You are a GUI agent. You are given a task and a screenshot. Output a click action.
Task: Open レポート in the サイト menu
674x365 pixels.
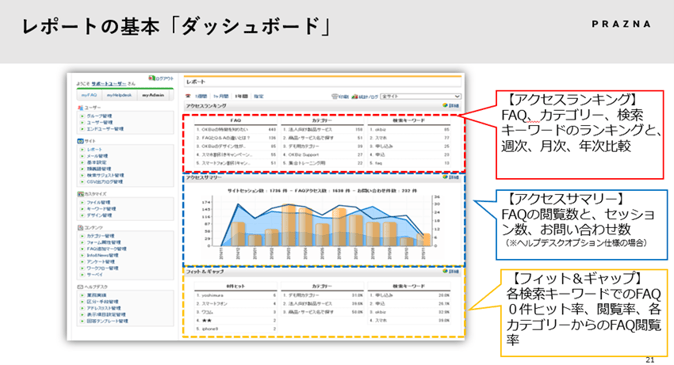tap(94, 150)
